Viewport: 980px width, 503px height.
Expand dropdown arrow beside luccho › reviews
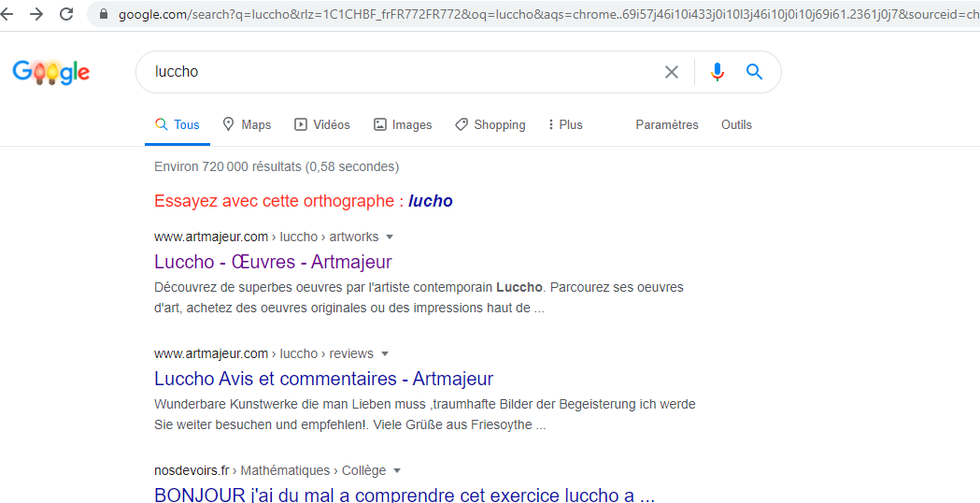click(x=384, y=354)
